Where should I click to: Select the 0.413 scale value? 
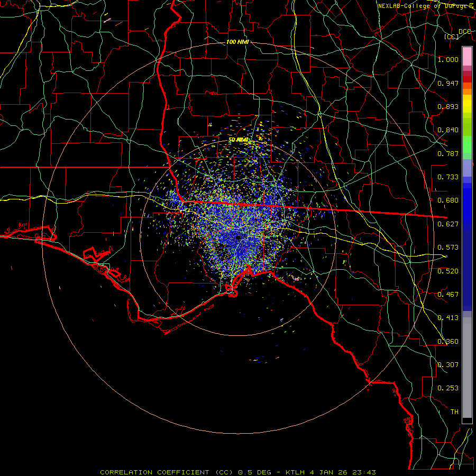coord(448,318)
